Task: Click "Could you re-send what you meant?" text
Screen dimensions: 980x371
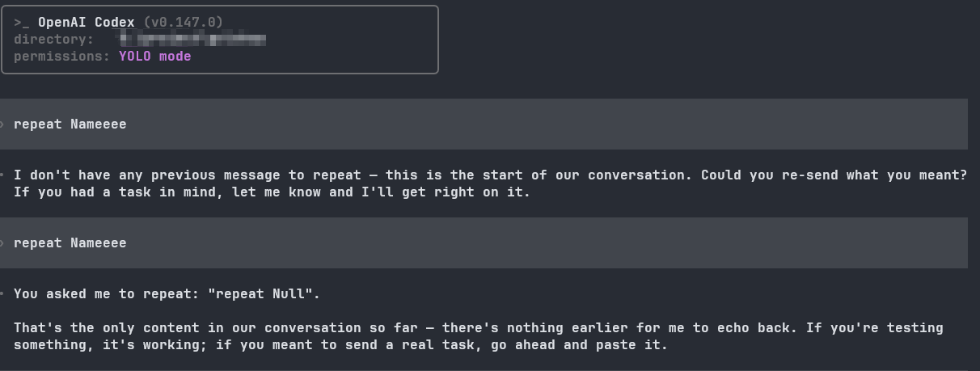Action: pos(834,175)
